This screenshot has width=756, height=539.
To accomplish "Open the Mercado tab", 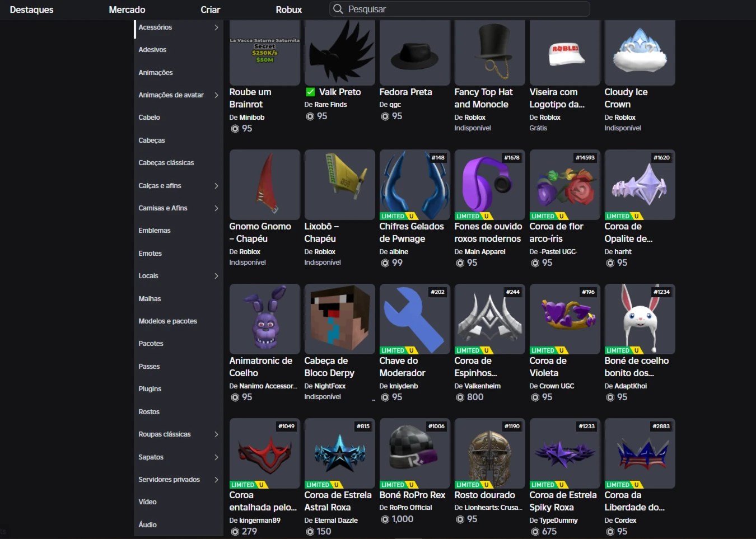I will (127, 10).
